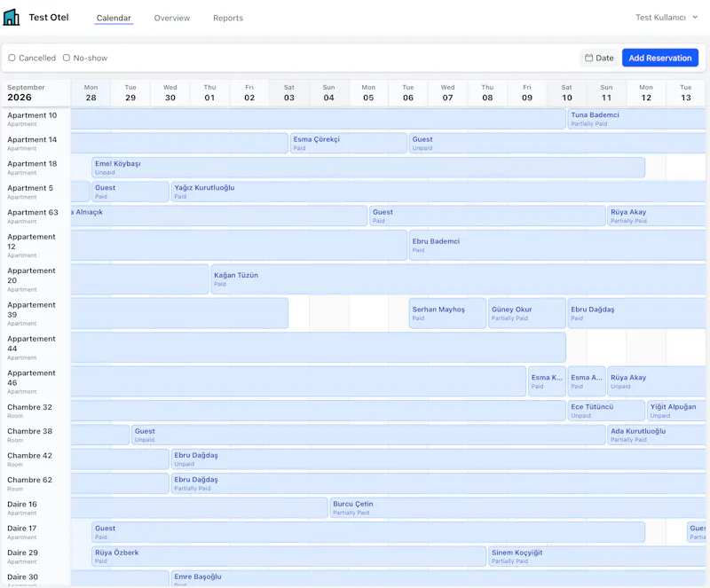Viewport: 710px width, 588px height.
Task: Open Rüya Özberk's paid reservation
Action: pyautogui.click(x=289, y=557)
